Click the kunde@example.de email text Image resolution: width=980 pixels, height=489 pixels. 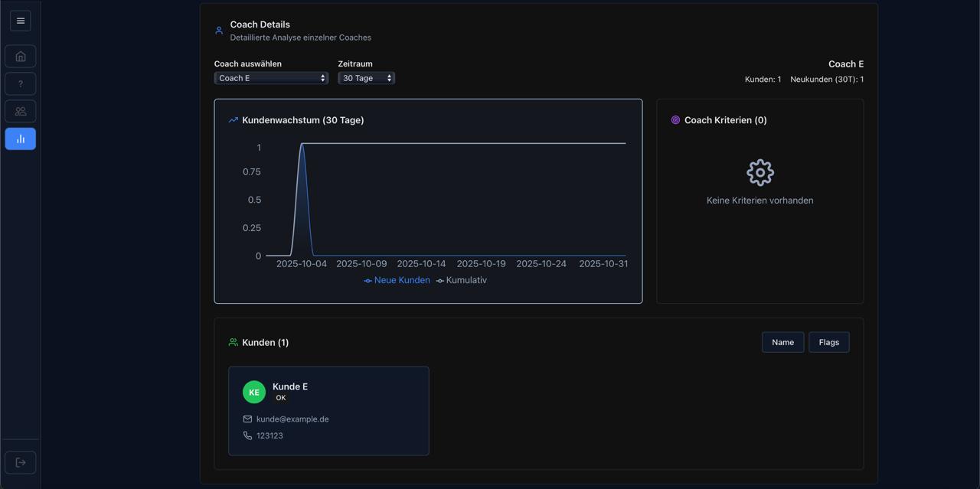click(292, 419)
